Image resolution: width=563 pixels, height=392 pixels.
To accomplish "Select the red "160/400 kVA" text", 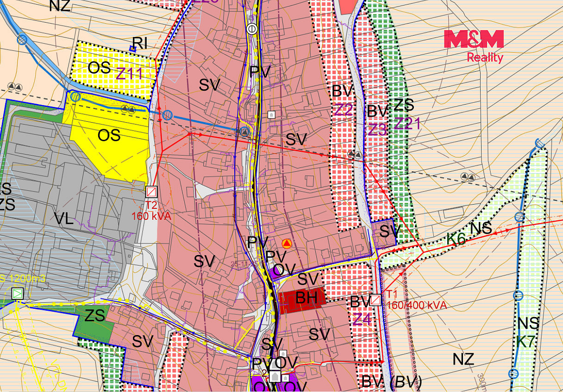I will [x=417, y=305].
